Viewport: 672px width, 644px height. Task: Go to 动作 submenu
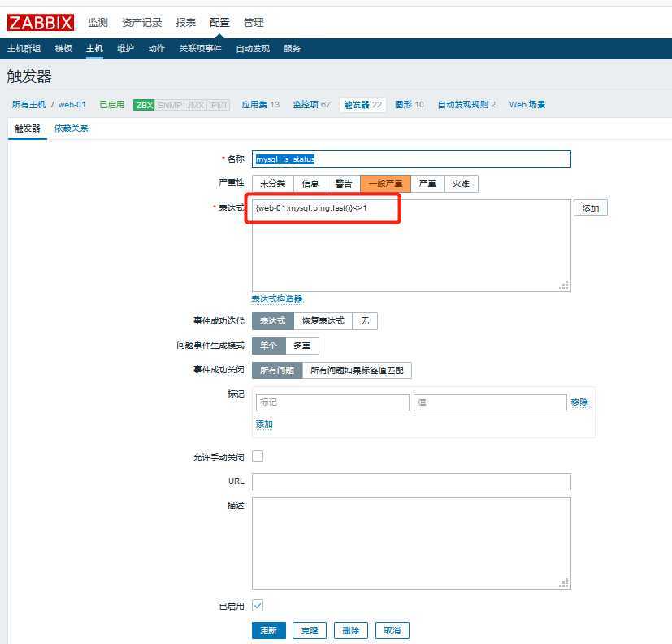tap(157, 49)
